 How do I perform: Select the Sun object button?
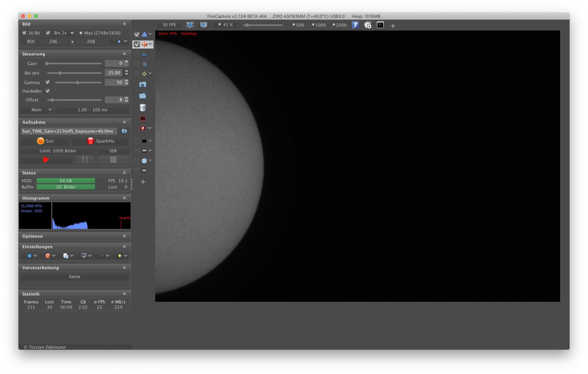[45, 141]
